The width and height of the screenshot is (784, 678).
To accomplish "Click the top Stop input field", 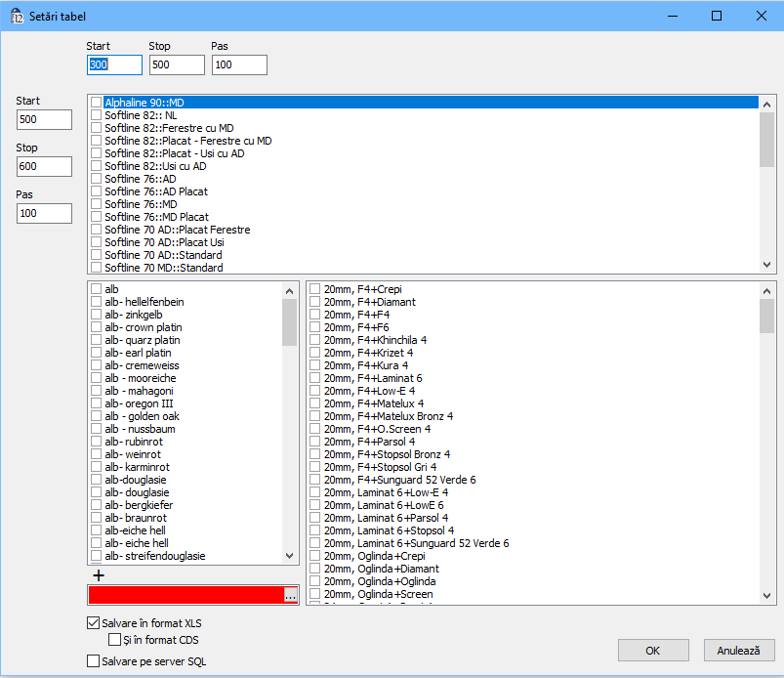I will coord(177,64).
